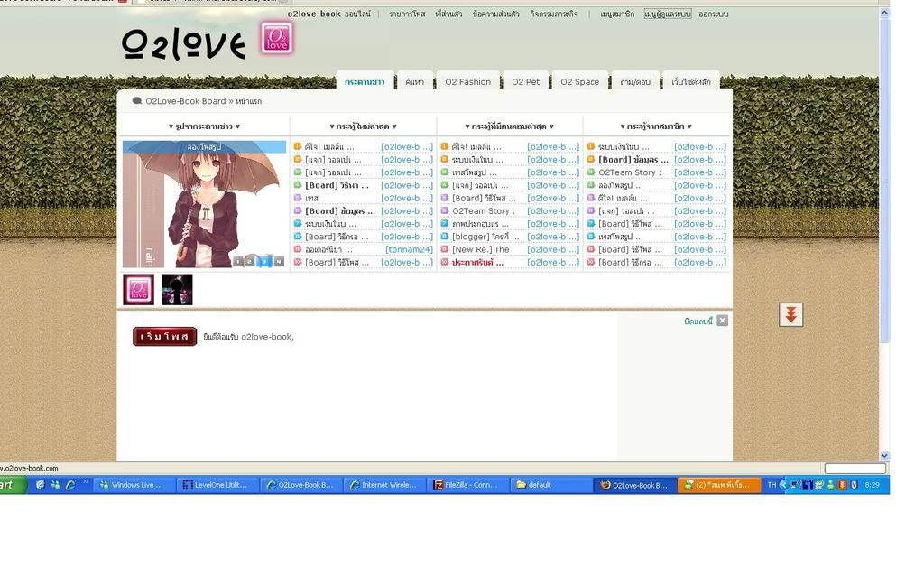Open ข้อความส่วนตัว from the top bar

click(495, 14)
